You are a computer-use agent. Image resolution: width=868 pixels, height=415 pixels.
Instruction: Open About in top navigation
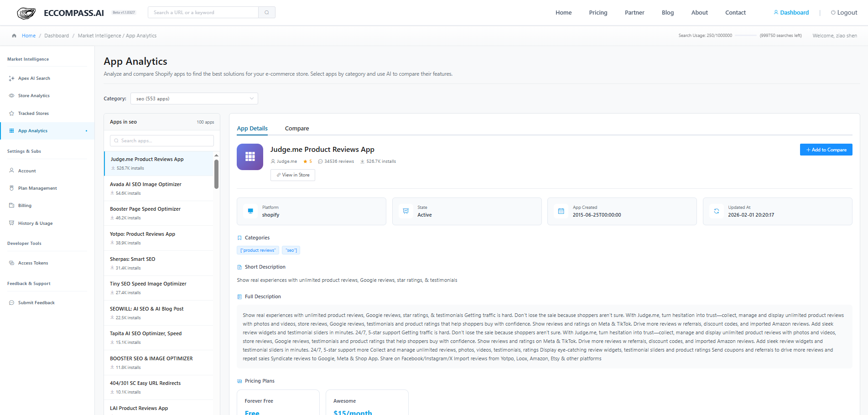point(699,13)
